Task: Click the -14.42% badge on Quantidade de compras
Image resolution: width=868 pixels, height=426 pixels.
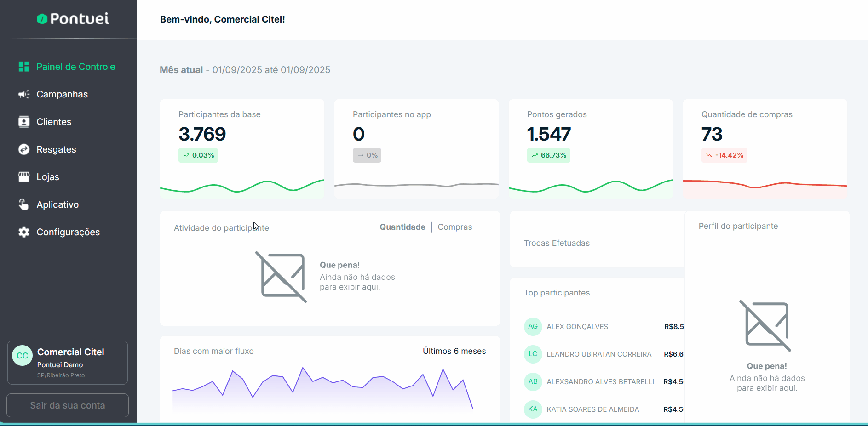Action: 724,155
